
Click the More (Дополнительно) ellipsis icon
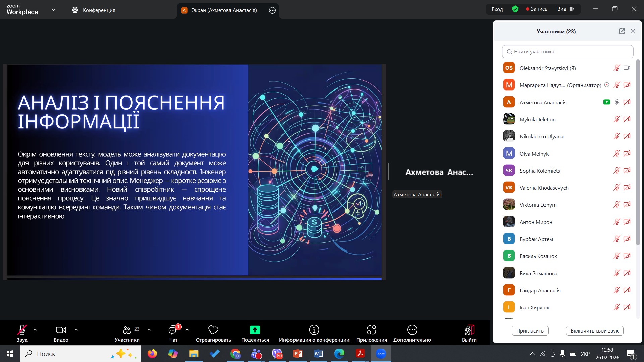(x=412, y=330)
